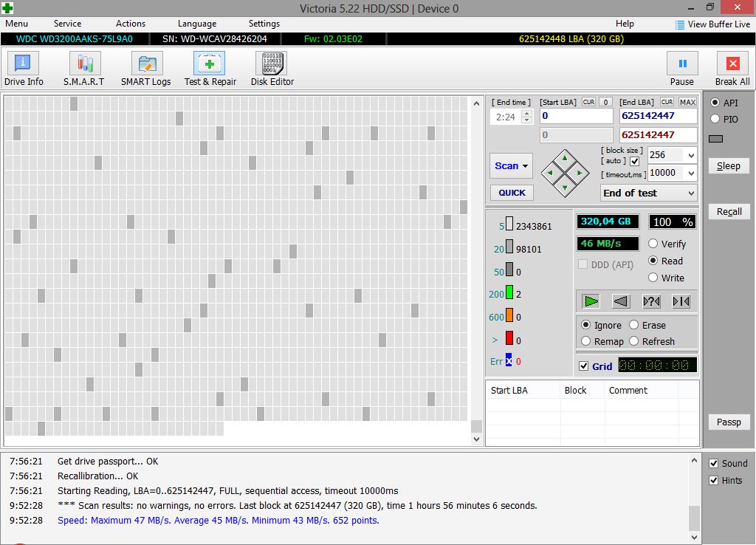Open the Settings menu
This screenshot has width=756, height=545.
pyautogui.click(x=264, y=24)
